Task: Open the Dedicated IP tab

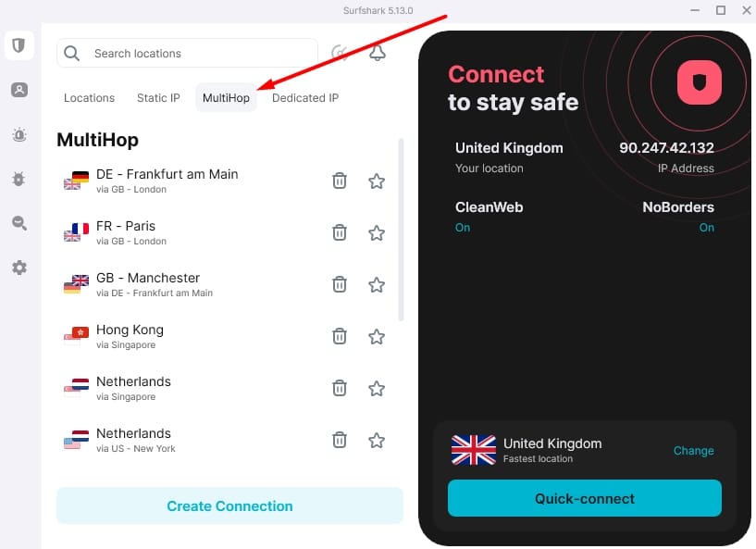Action: (305, 98)
